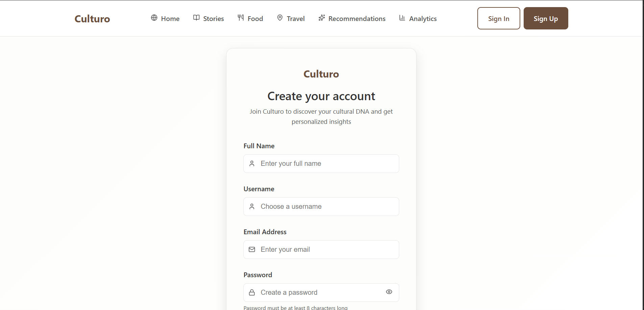Click the globe icon beside Home
Image resolution: width=644 pixels, height=310 pixels.
(154, 18)
